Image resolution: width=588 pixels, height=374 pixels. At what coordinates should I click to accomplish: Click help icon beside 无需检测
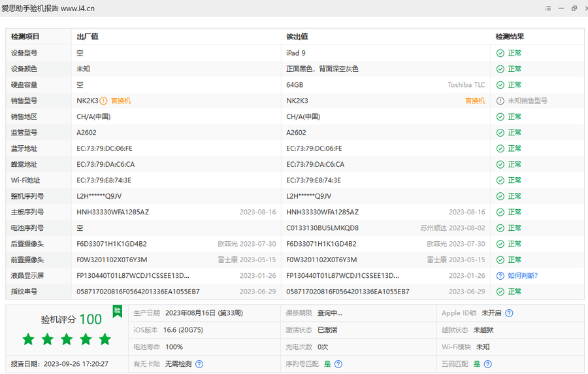point(199,364)
